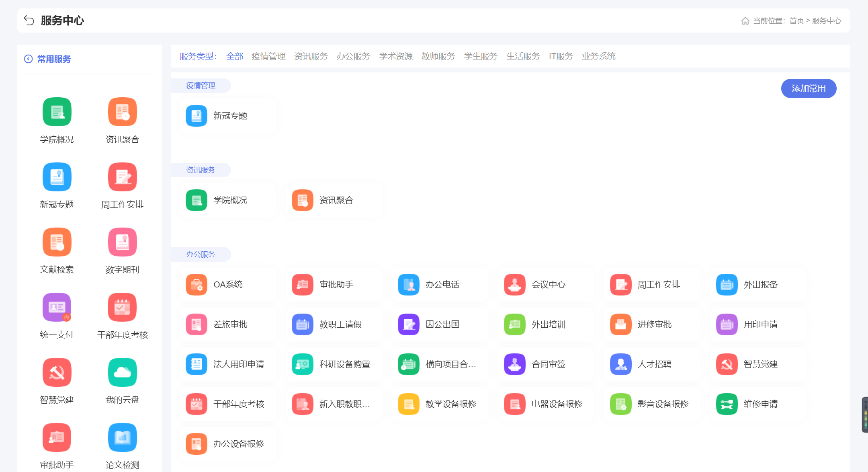Open the 维修申请 service icon

[x=727, y=404]
